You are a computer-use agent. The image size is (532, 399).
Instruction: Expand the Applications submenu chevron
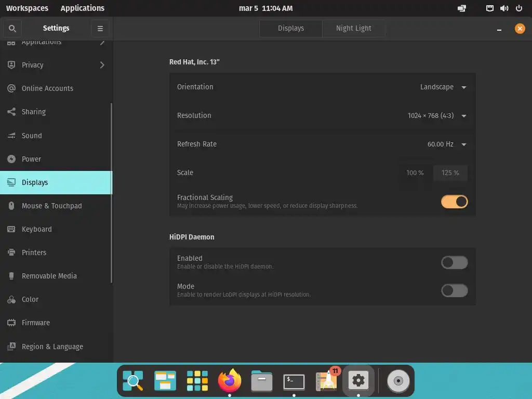point(102,43)
